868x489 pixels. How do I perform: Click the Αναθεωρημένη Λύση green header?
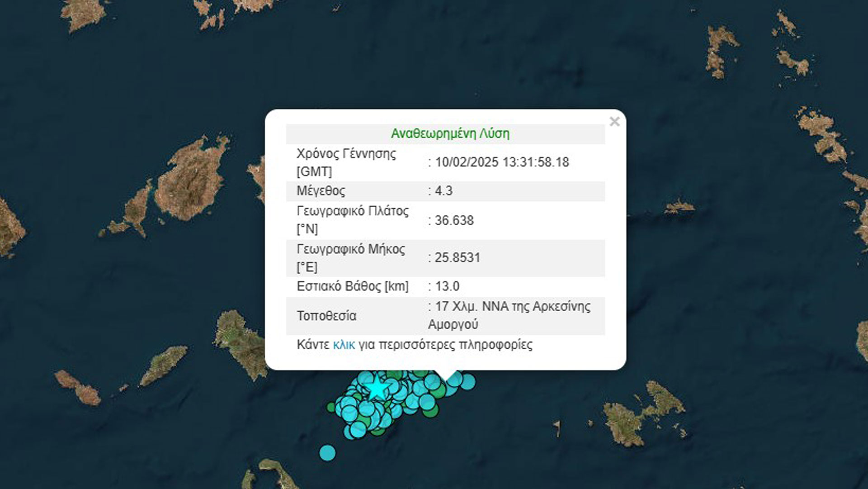click(x=449, y=134)
